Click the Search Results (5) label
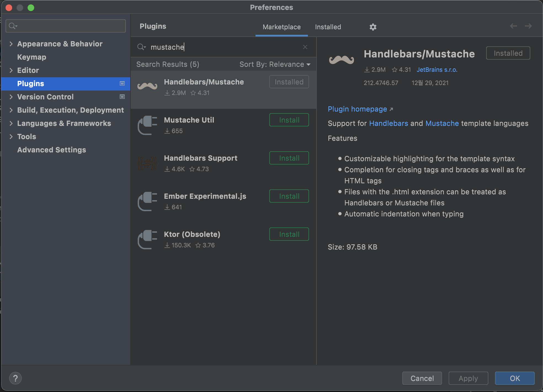The width and height of the screenshot is (543, 392). 168,64
